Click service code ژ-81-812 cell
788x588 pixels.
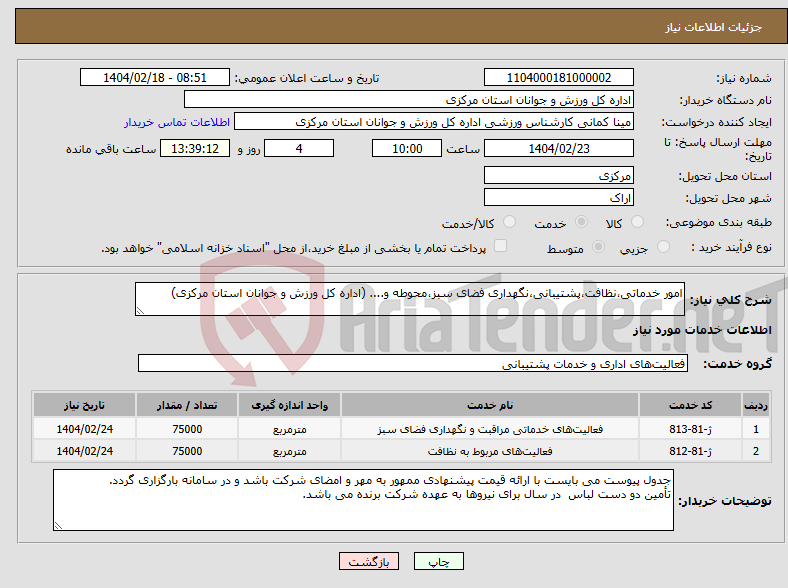click(x=691, y=451)
